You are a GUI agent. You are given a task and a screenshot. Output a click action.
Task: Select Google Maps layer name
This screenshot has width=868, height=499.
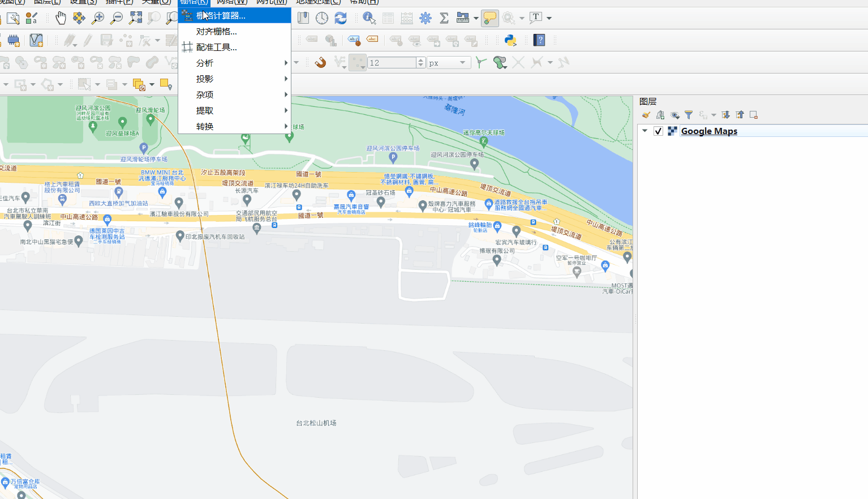[709, 131]
